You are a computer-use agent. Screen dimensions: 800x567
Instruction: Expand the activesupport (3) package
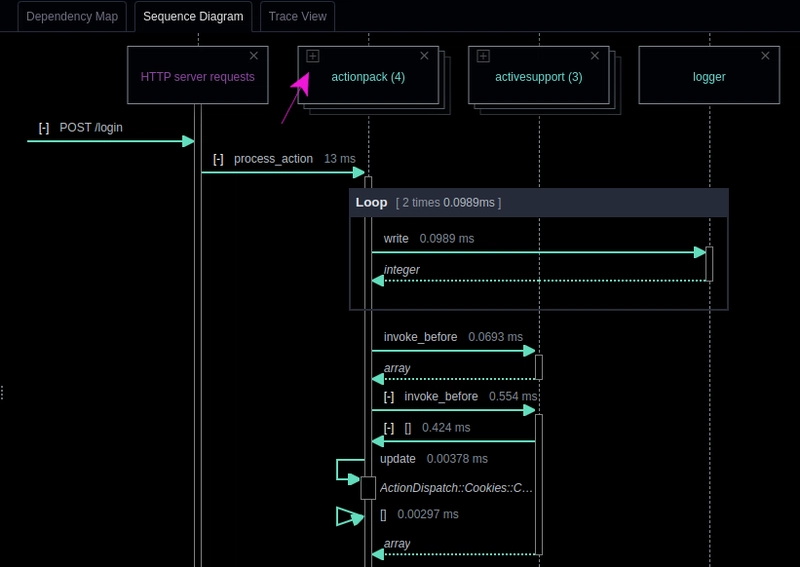click(x=483, y=56)
